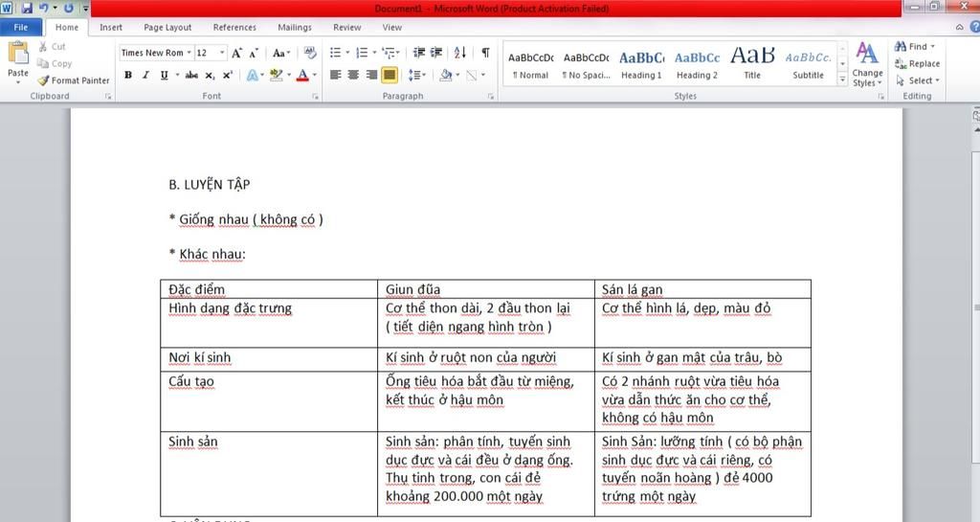
Task: Apply the No Spacing style
Action: [x=587, y=64]
